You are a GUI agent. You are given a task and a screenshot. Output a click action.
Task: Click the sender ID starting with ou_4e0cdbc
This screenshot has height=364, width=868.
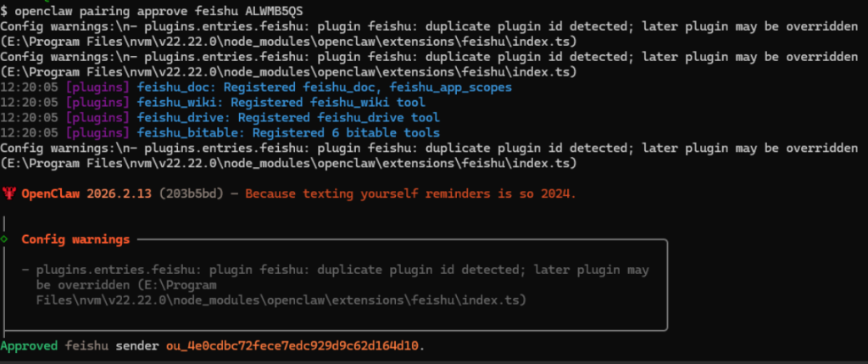[x=281, y=346]
